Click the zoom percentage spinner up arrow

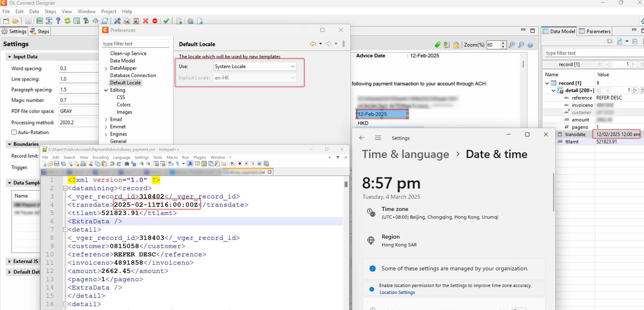[x=503, y=43]
